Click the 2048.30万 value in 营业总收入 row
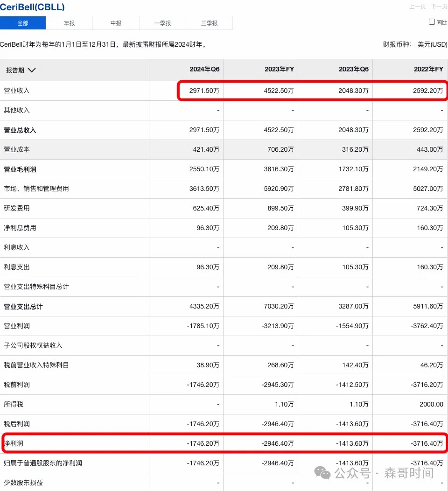 coord(353,130)
